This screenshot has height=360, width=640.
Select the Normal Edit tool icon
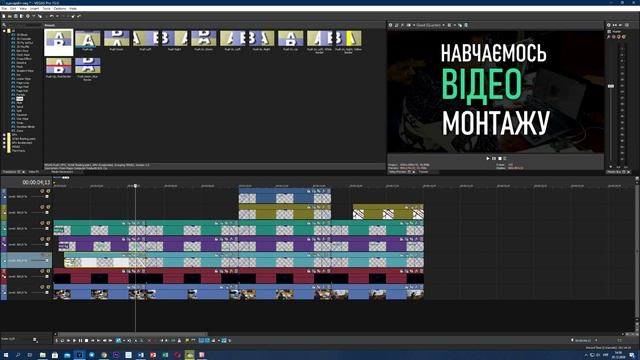click(x=118, y=340)
